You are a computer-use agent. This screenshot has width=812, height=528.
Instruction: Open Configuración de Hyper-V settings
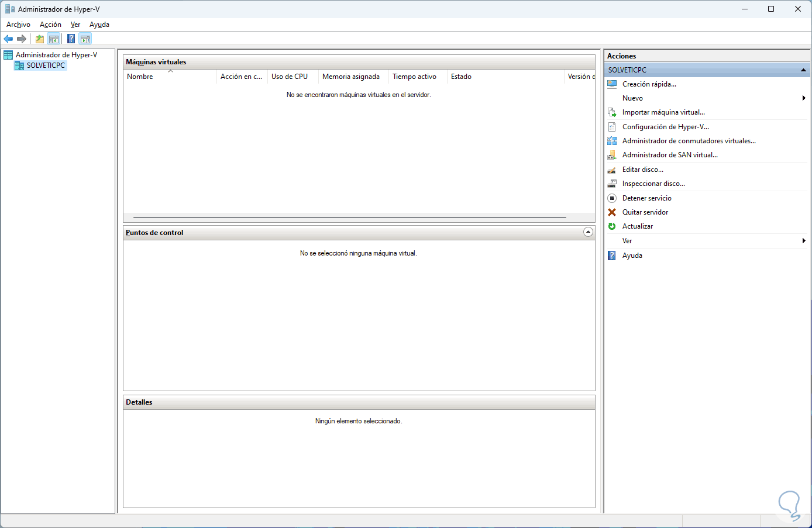pyautogui.click(x=666, y=127)
